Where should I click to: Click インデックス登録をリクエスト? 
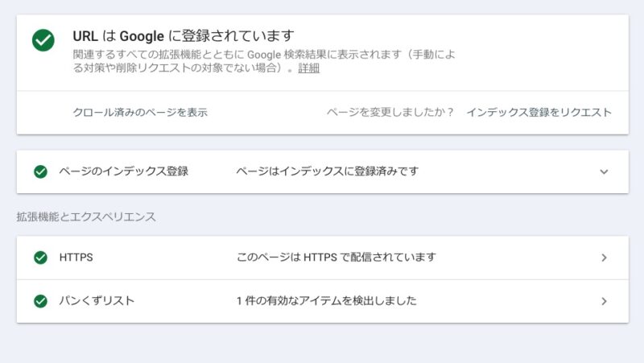click(539, 112)
